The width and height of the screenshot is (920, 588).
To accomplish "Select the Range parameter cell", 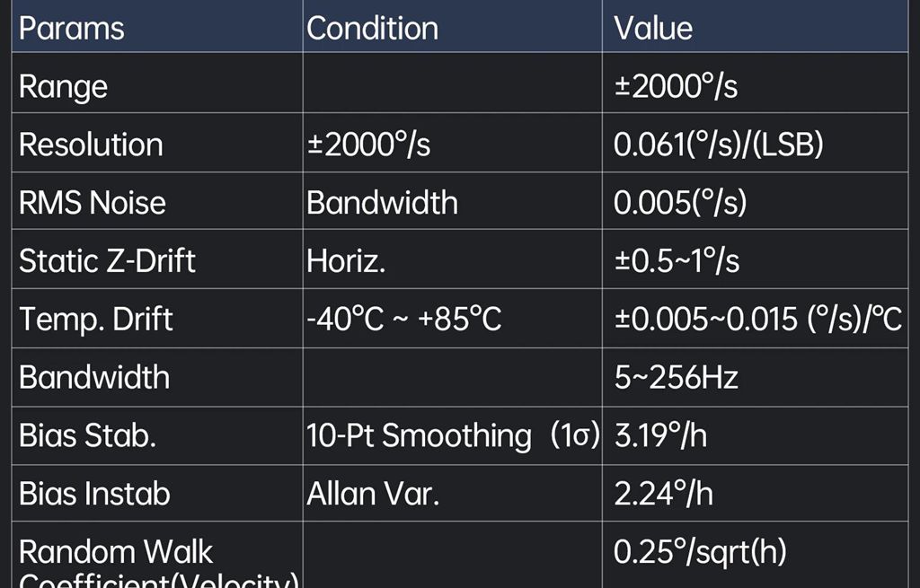I will point(63,87).
